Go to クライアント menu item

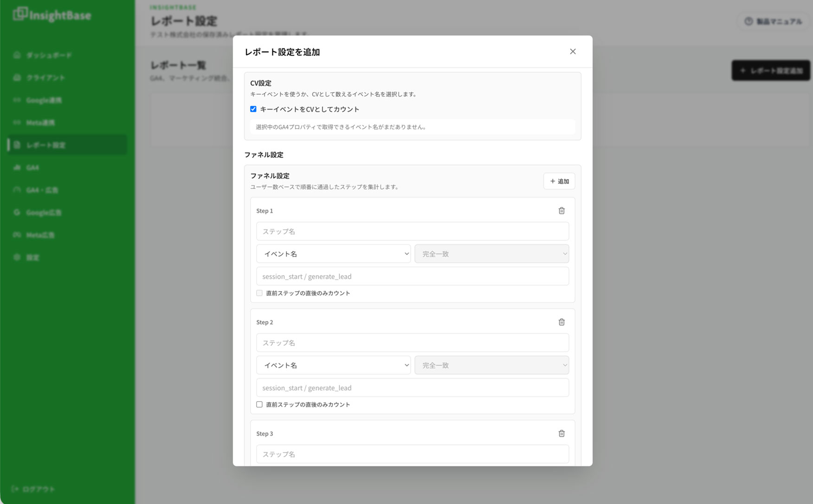click(x=67, y=78)
